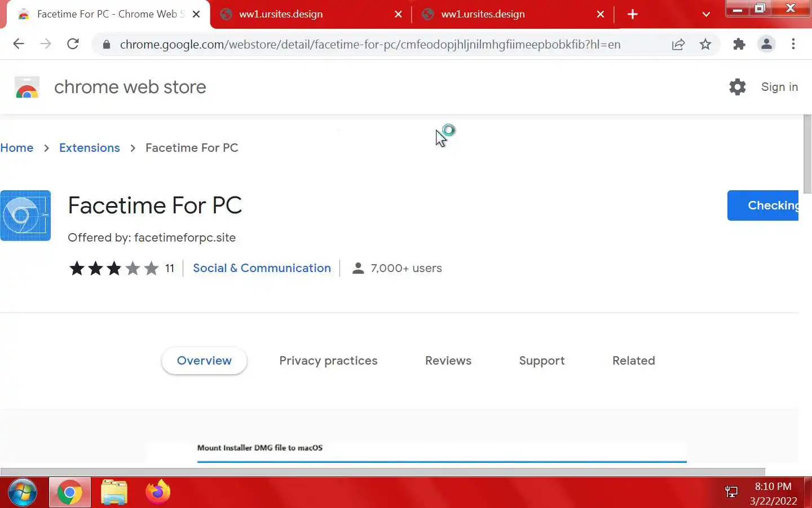Open a new tab with plus button

pyautogui.click(x=633, y=14)
